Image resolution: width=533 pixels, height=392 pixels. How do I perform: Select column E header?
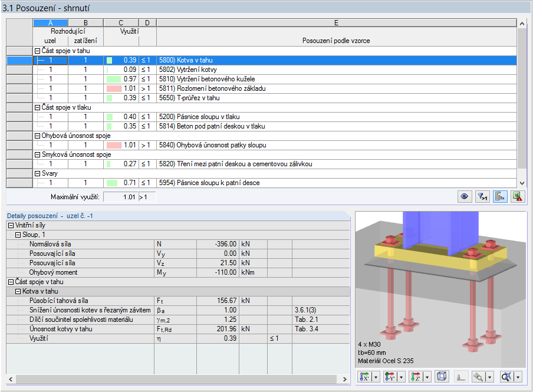(336, 23)
